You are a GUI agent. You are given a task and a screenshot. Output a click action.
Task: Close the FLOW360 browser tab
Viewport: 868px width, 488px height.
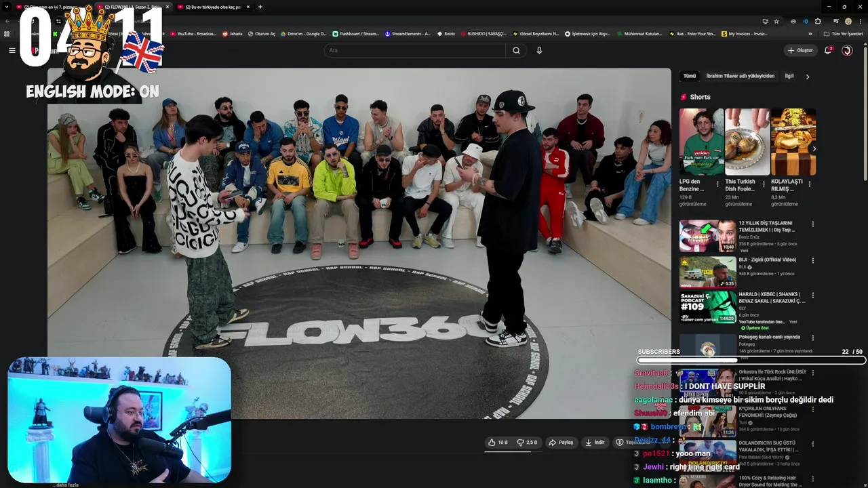[167, 7]
